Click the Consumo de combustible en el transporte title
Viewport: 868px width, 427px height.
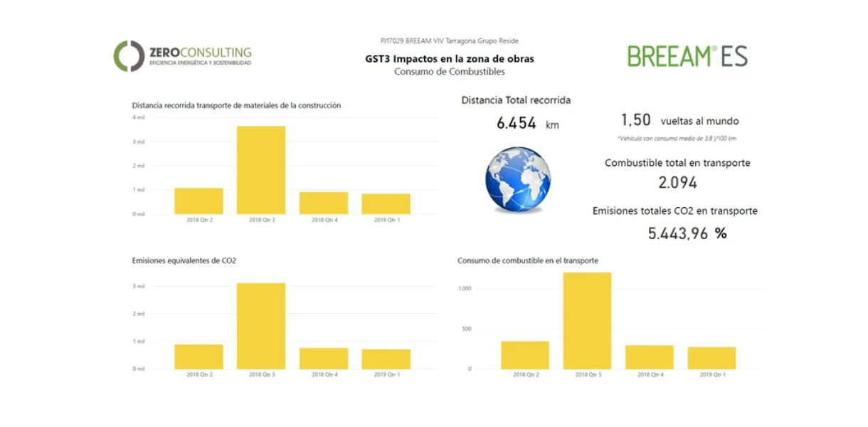coord(529,261)
